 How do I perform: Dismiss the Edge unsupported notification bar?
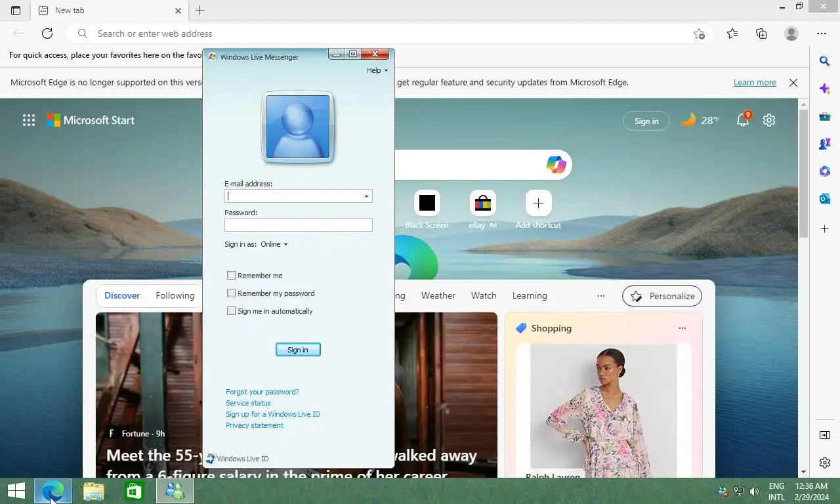[x=793, y=83]
